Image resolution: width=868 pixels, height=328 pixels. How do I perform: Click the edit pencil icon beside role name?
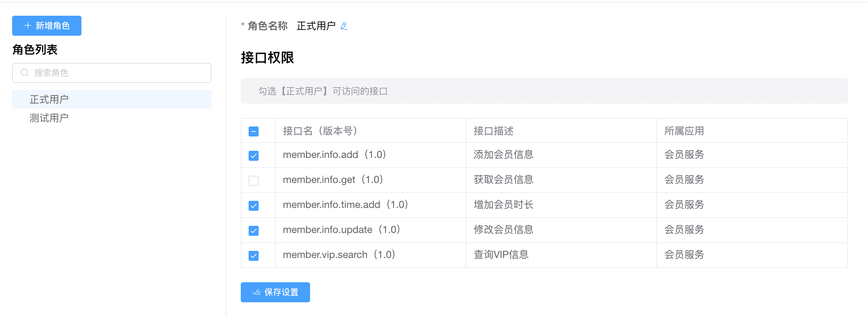[x=344, y=26]
